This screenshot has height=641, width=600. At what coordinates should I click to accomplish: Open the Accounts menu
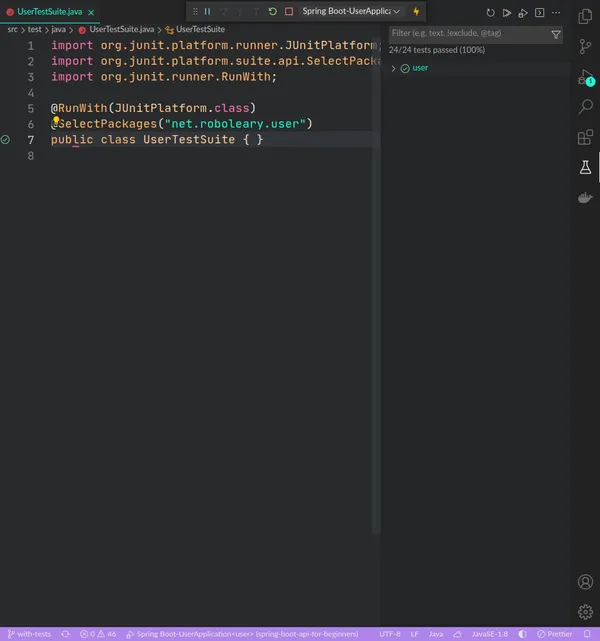tap(585, 582)
